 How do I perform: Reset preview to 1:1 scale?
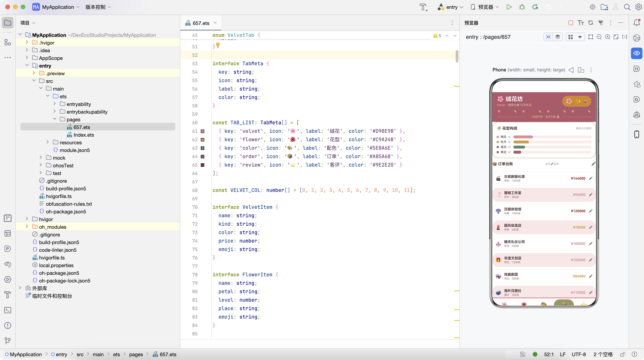[x=624, y=37]
